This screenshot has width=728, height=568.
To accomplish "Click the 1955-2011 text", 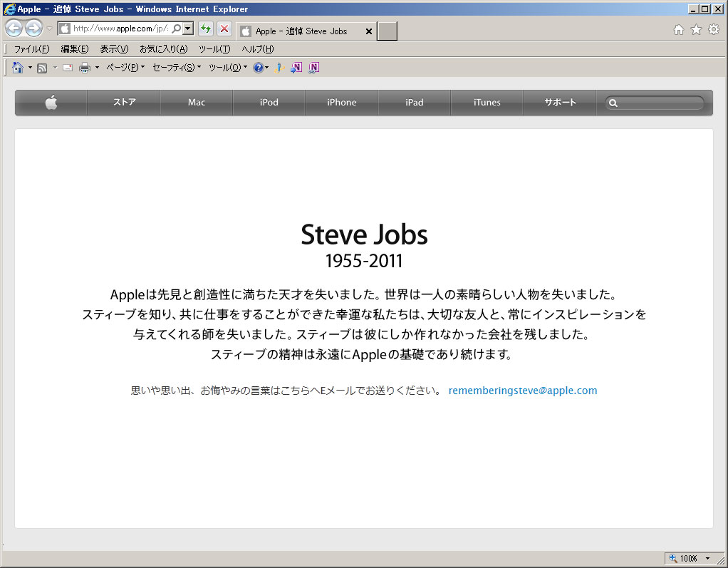I will 364,261.
